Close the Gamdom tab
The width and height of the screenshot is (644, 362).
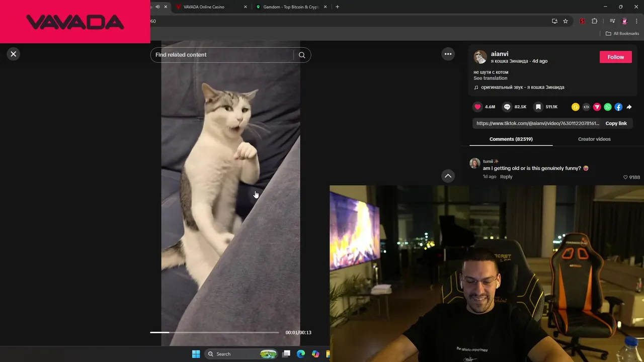click(325, 7)
